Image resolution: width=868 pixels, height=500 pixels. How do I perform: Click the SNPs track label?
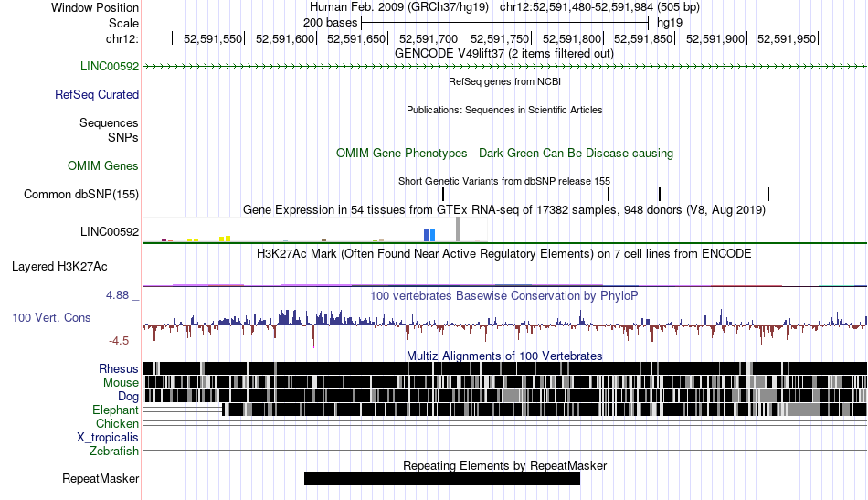123,137
